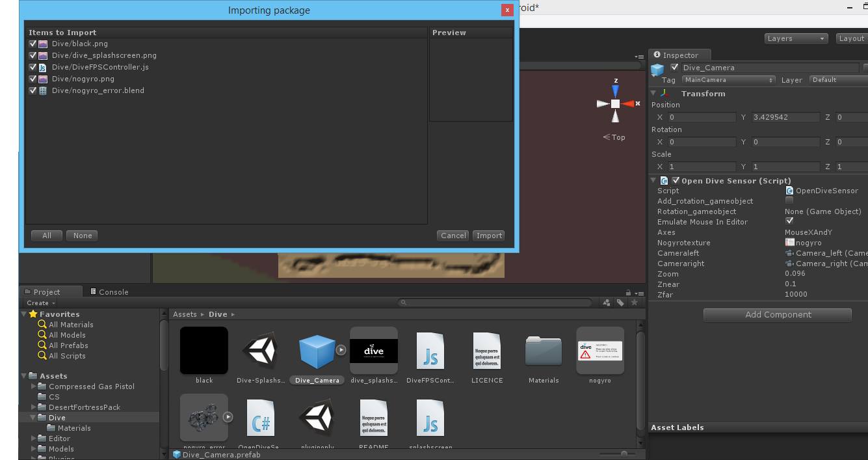868x460 pixels.
Task: Uncheck the Dive/nogyro_error.blend import checkbox
Action: (x=33, y=90)
